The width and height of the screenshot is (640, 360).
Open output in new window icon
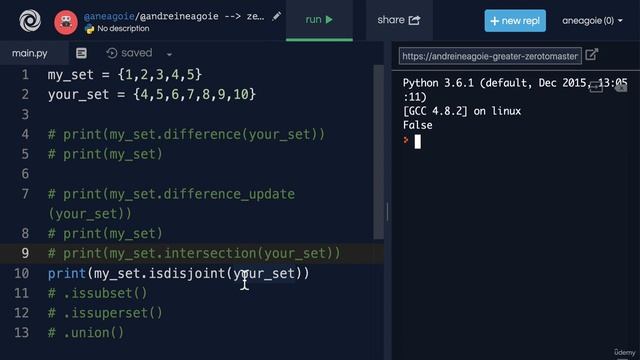(x=591, y=54)
